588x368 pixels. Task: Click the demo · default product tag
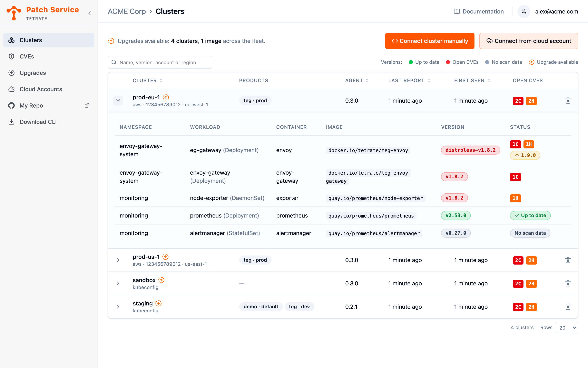pos(261,307)
